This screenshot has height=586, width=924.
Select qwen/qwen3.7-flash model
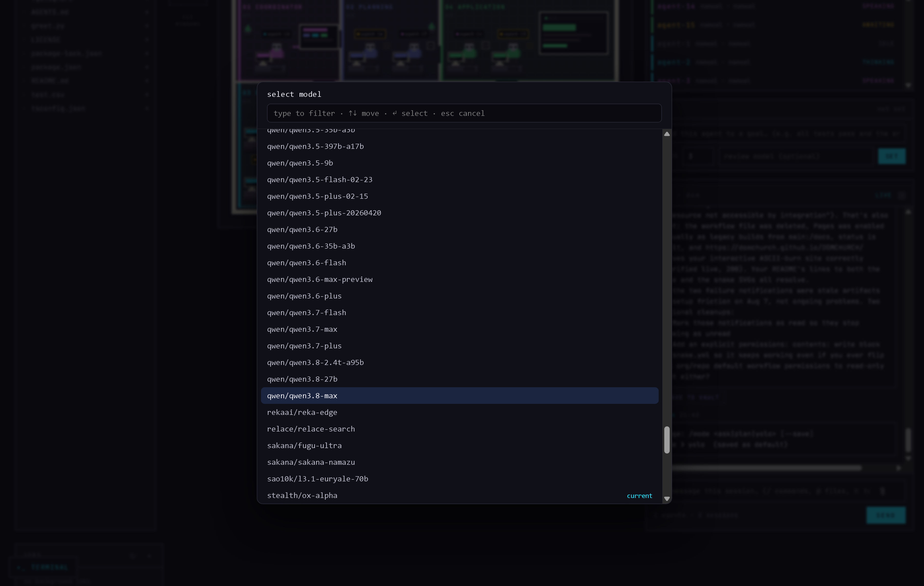pyautogui.click(x=459, y=313)
